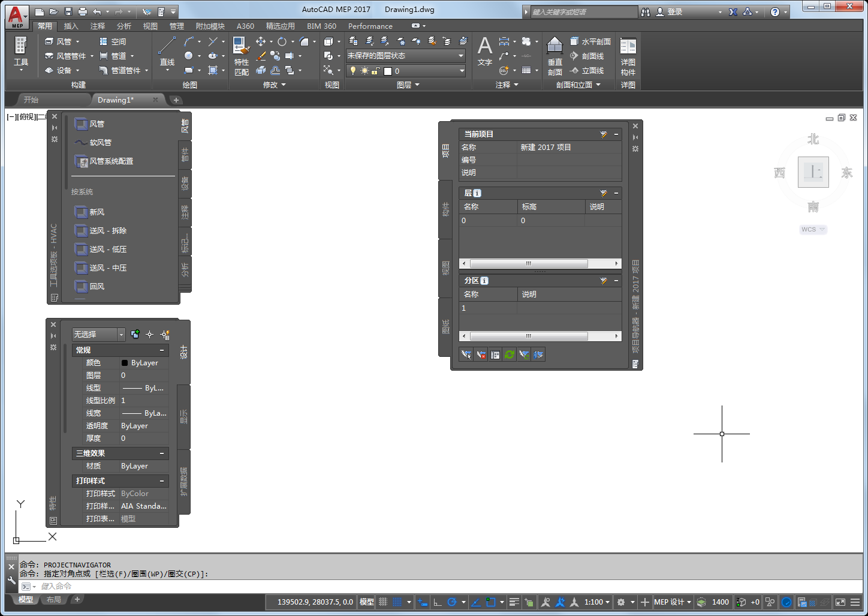This screenshot has width=868, height=616.
Task: Select the 软风管 flexible duct tool
Action: click(93, 143)
